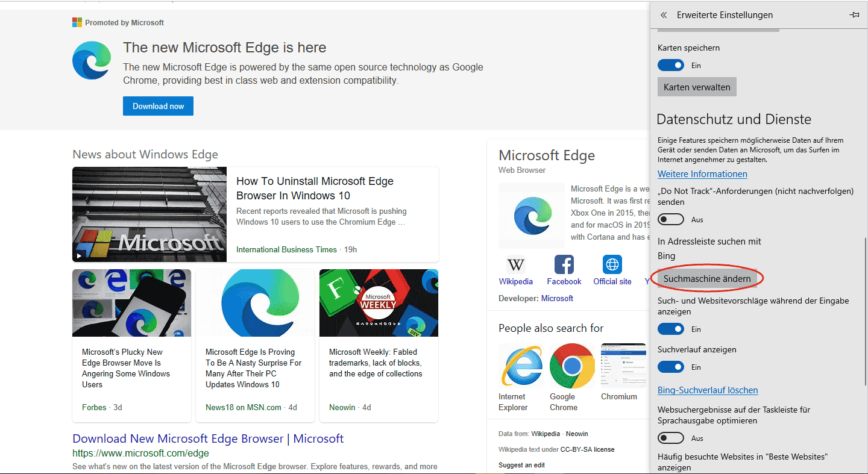Open the Microsoft building news thumbnail

[149, 214]
